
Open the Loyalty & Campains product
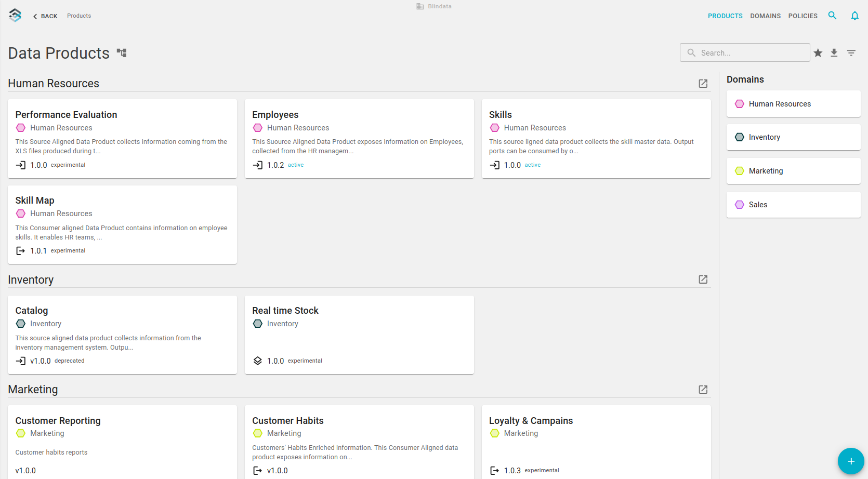[x=596, y=442]
